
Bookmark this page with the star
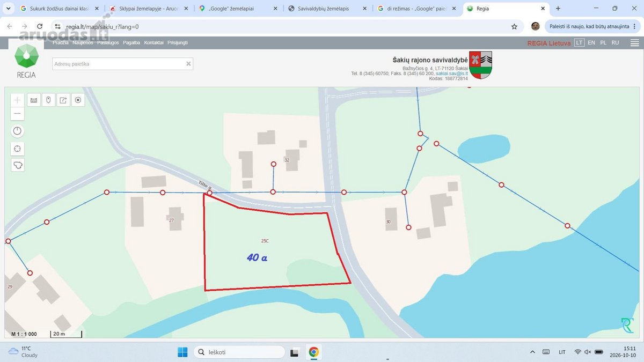pyautogui.click(x=514, y=26)
